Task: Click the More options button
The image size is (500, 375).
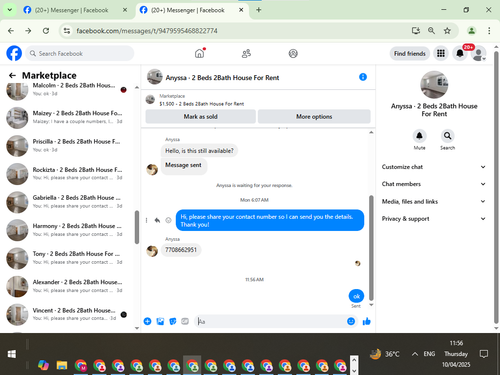Action: point(314,116)
